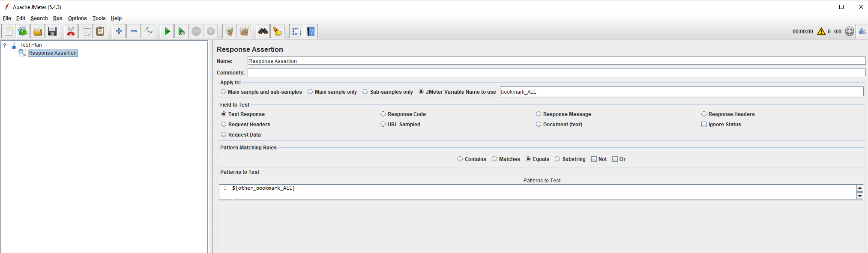Start the test with green play icon
The image size is (868, 253).
pyautogui.click(x=167, y=31)
